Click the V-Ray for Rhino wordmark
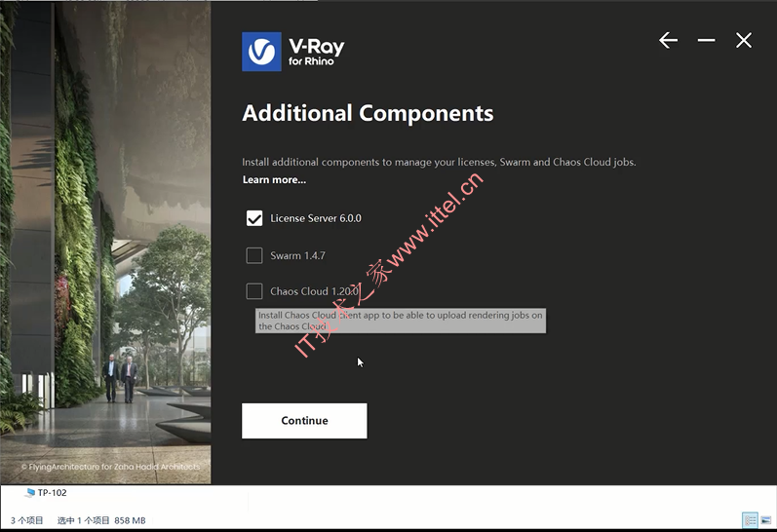Image resolution: width=777 pixels, height=532 pixels. click(316, 52)
